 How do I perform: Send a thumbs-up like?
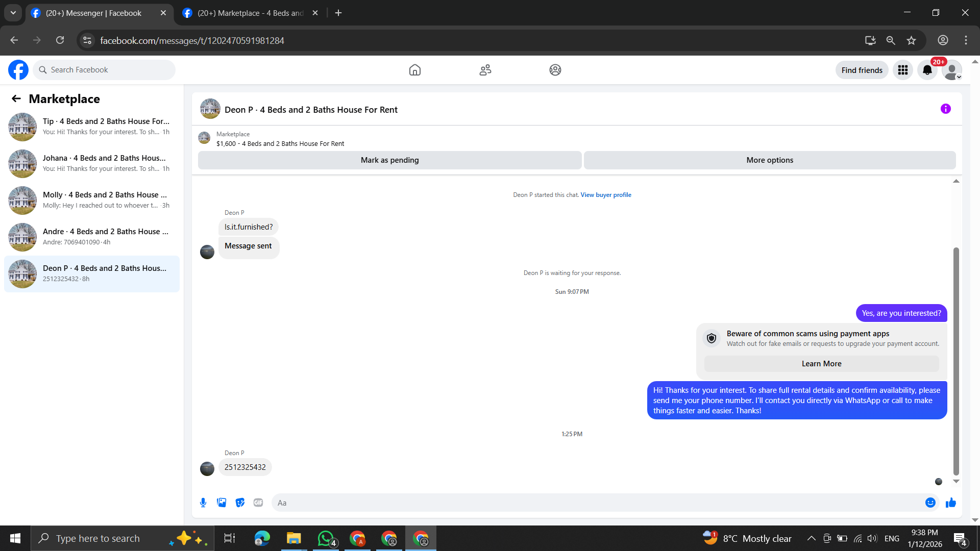click(950, 503)
